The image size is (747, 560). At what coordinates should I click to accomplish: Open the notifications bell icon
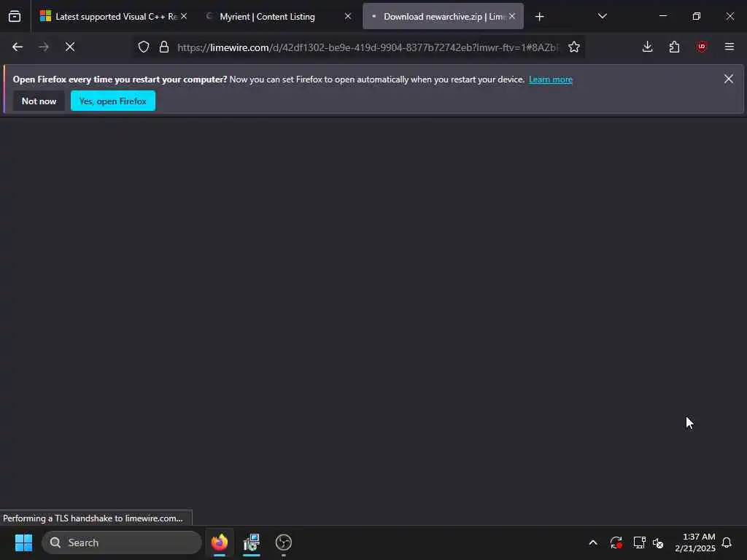(727, 542)
